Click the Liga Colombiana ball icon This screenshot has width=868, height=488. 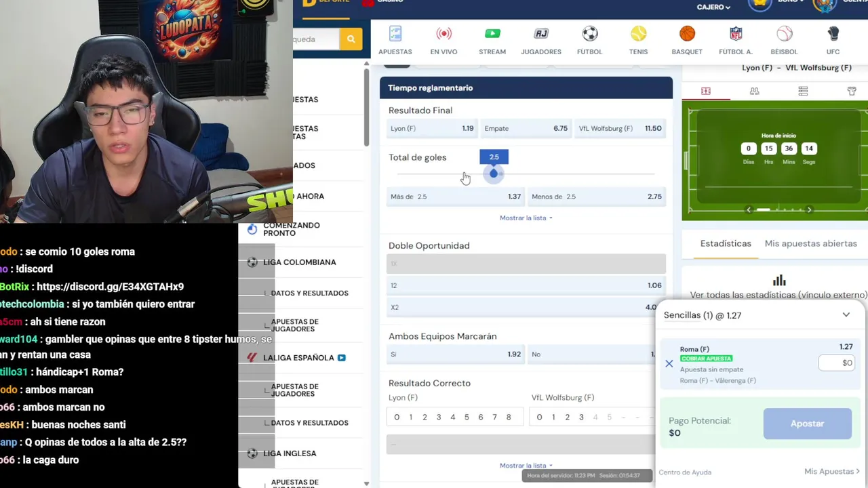pos(252,262)
